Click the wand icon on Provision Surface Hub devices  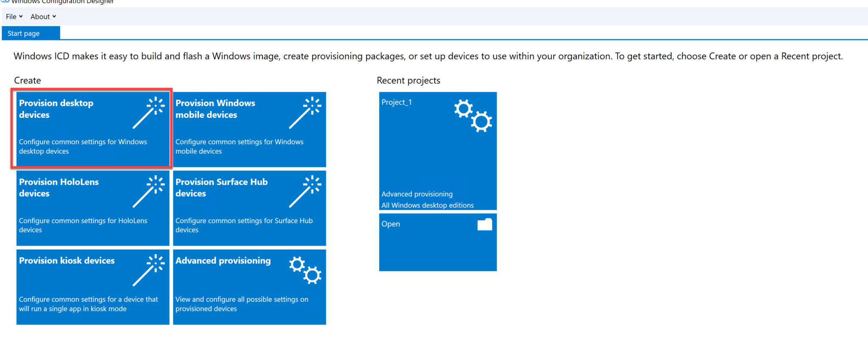click(310, 190)
